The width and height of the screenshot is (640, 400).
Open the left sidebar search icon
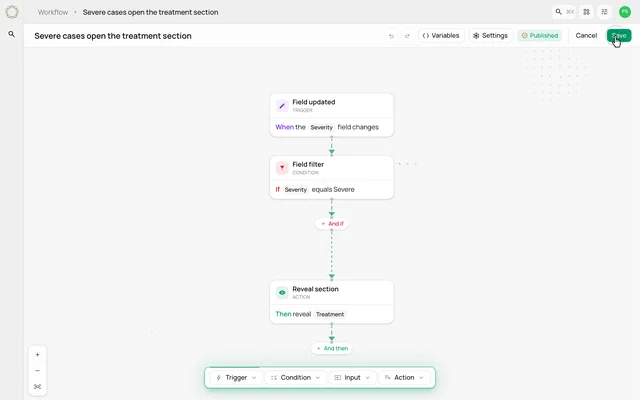coord(12,34)
